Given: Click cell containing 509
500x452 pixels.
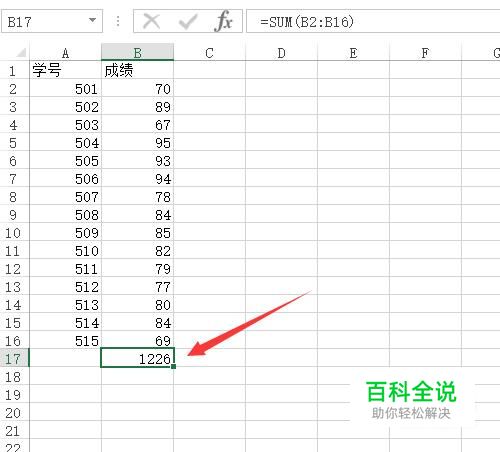Looking at the screenshot, I should [65, 233].
